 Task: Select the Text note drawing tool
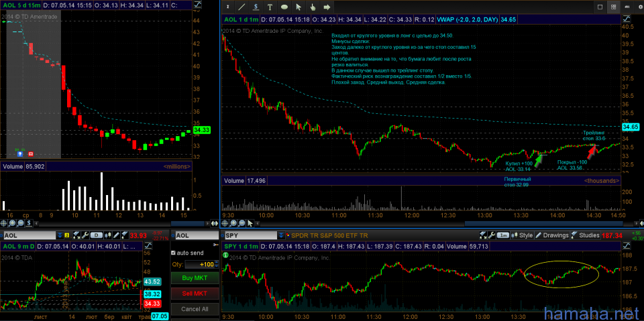tap(270, 7)
